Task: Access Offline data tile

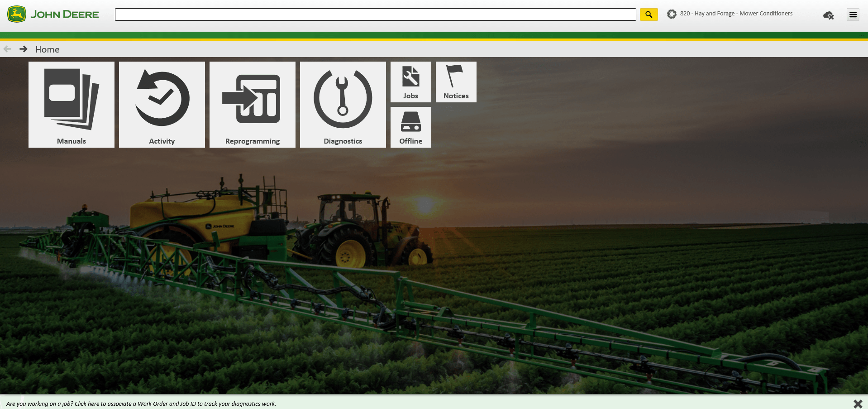Action: coord(410,127)
